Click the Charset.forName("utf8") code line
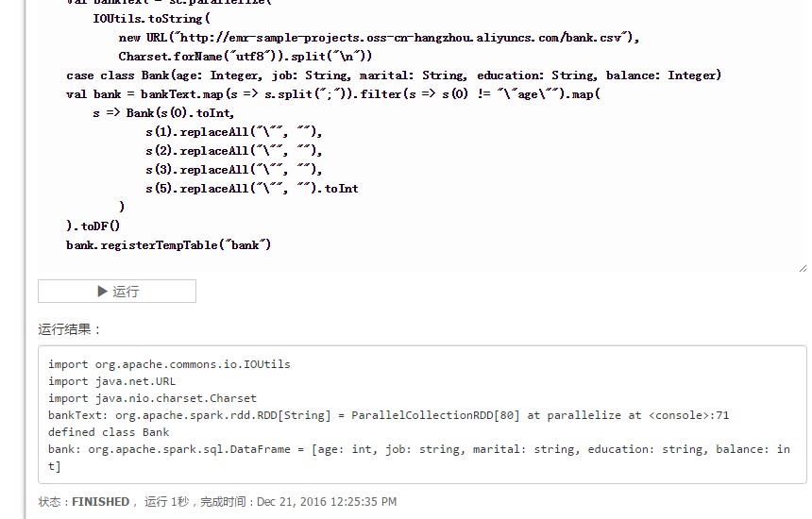Screen dimensions: 812x519 (x=245, y=56)
